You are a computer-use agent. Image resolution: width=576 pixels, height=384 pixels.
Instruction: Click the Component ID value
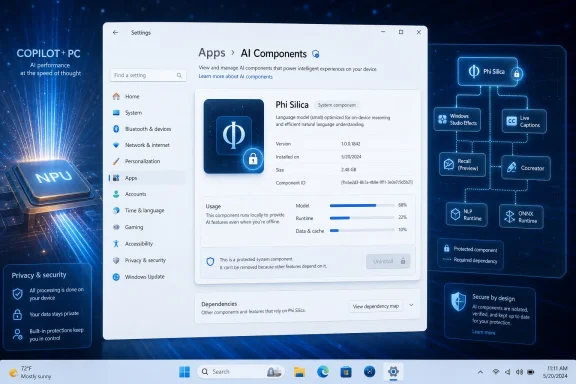coord(377,182)
